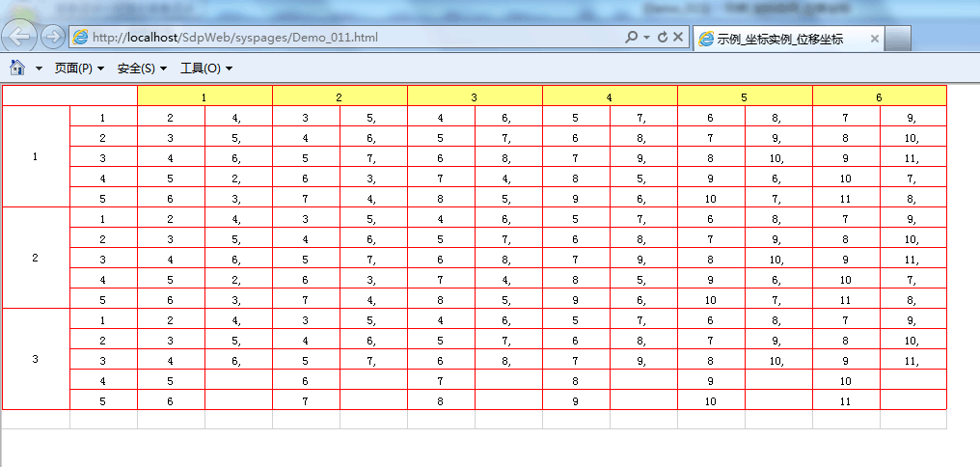The height and width of the screenshot is (467, 980).
Task: Click yellow column header 1
Action: (x=205, y=96)
